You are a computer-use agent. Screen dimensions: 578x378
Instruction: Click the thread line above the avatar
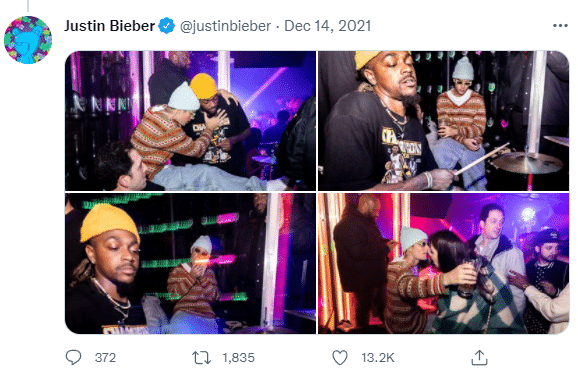click(28, 6)
